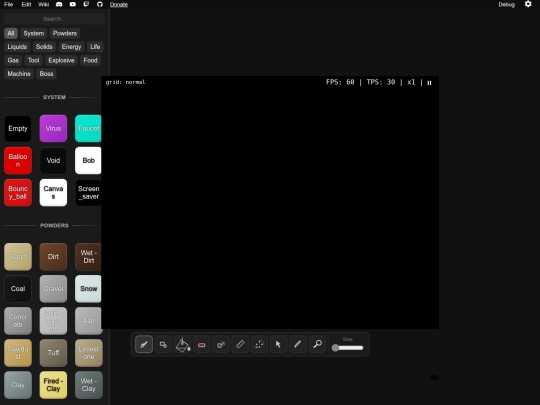Choose the Gravel powder
Viewport: 540px width, 405px height.
(53, 289)
